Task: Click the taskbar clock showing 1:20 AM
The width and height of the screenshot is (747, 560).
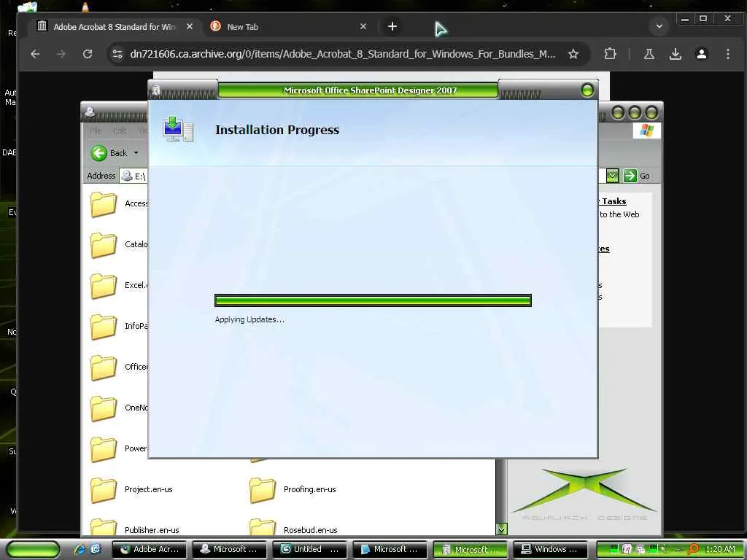Action: pyautogui.click(x=720, y=549)
